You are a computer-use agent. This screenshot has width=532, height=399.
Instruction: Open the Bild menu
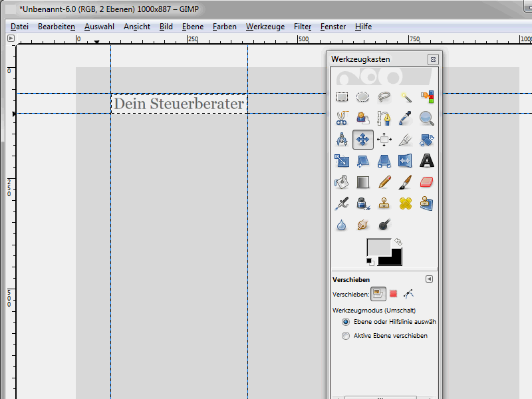[x=166, y=27]
